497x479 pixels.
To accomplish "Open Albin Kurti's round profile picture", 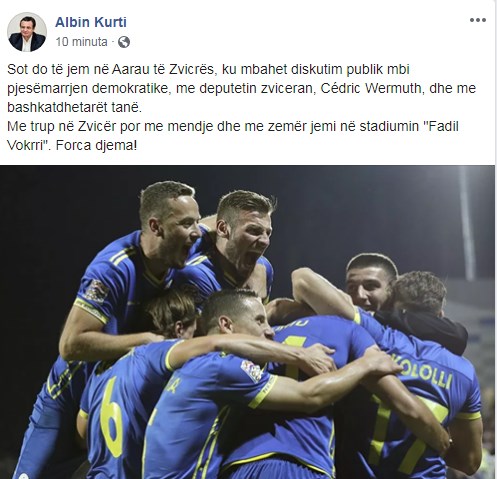I will pyautogui.click(x=27, y=32).
